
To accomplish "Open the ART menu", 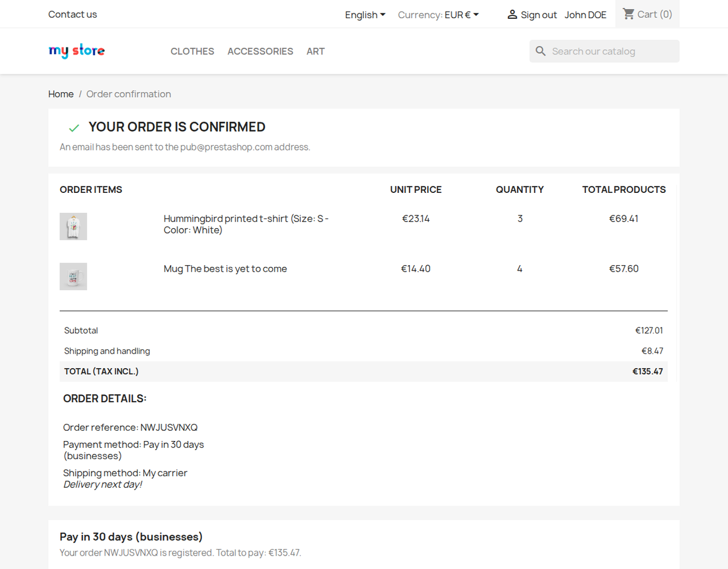I will coord(315,52).
